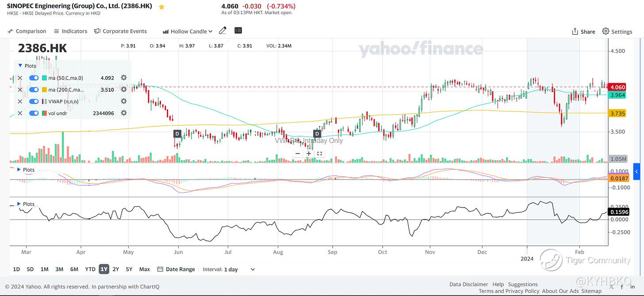Select the 1D range
644x296 pixels.
coord(16,269)
